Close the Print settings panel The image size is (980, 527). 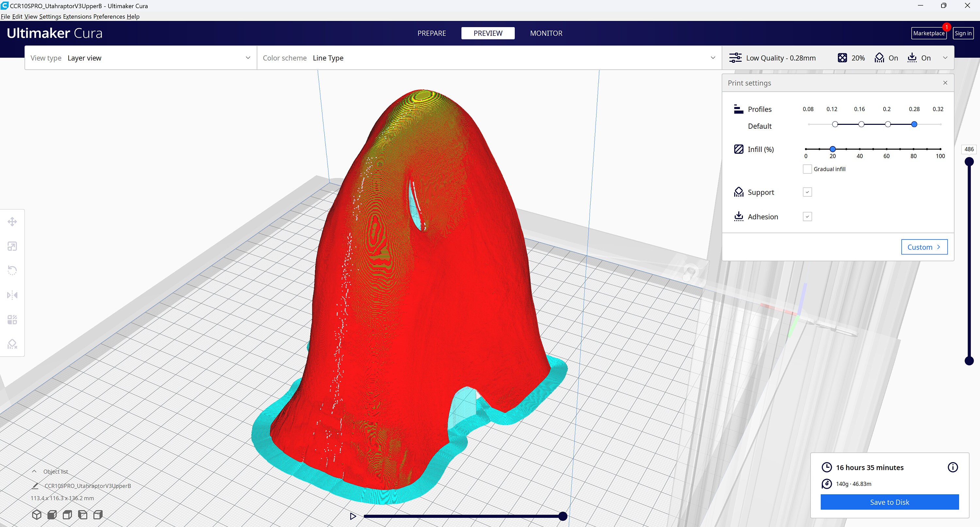tap(945, 83)
